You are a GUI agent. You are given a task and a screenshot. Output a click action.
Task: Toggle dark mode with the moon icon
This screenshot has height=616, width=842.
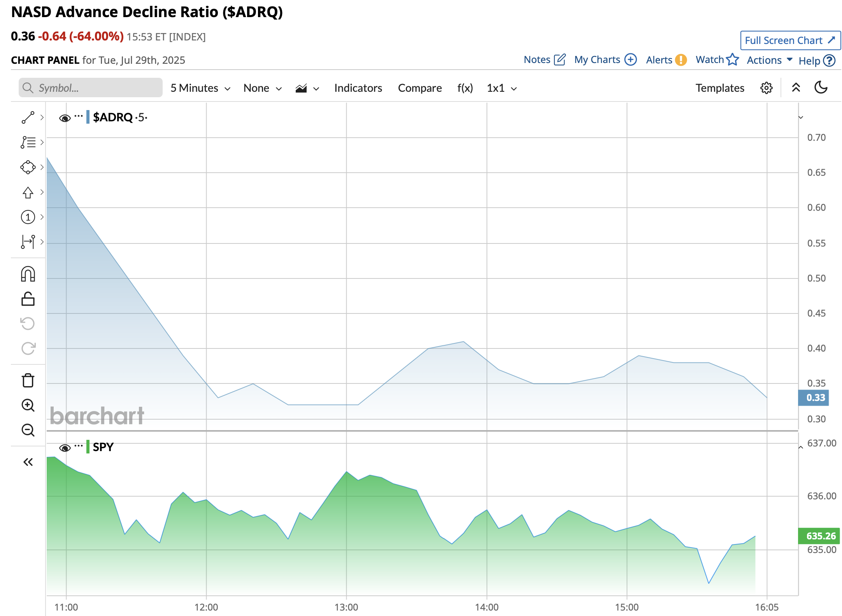click(x=821, y=88)
